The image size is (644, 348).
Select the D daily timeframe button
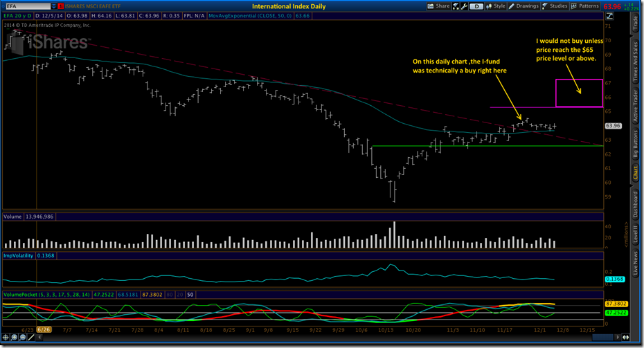476,6
